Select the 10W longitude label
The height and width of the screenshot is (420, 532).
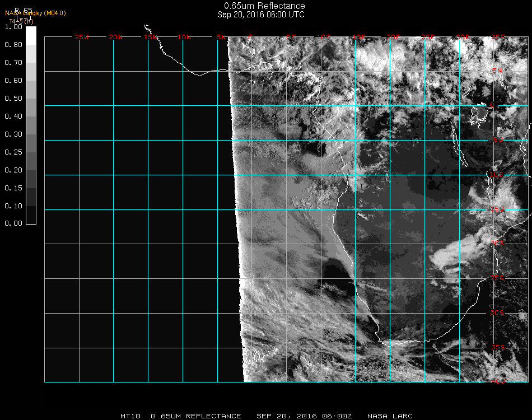(x=184, y=37)
